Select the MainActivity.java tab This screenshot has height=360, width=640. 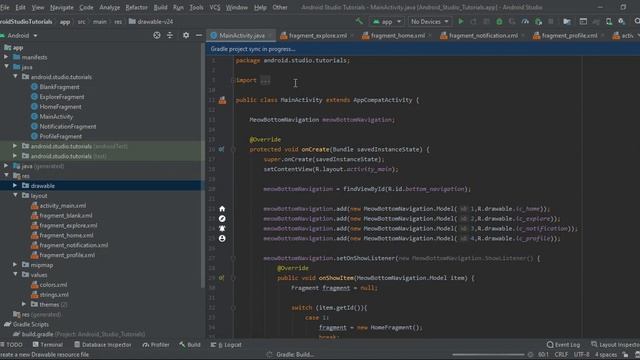tap(242, 36)
